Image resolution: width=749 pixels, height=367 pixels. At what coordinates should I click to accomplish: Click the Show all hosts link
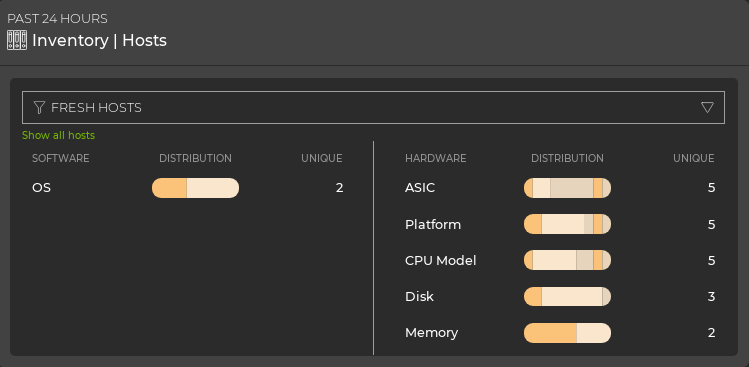pos(58,135)
